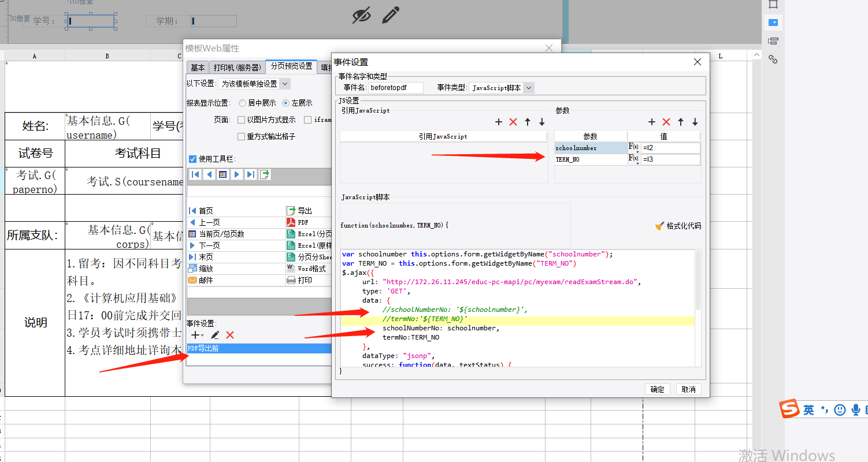Image resolution: width=868 pixels, height=462 pixels.
Task: Click 取消 button in 事件设置 dialog
Action: pos(689,389)
